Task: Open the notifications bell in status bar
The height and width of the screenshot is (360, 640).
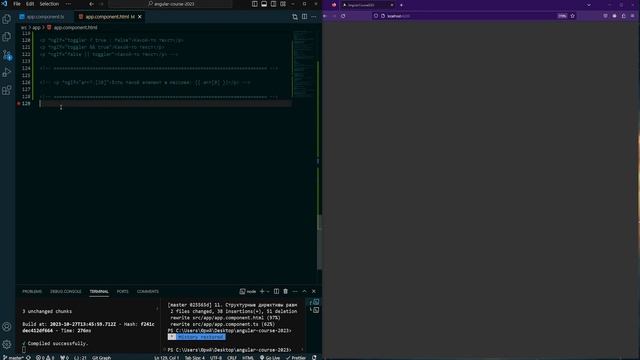Action: [x=314, y=358]
